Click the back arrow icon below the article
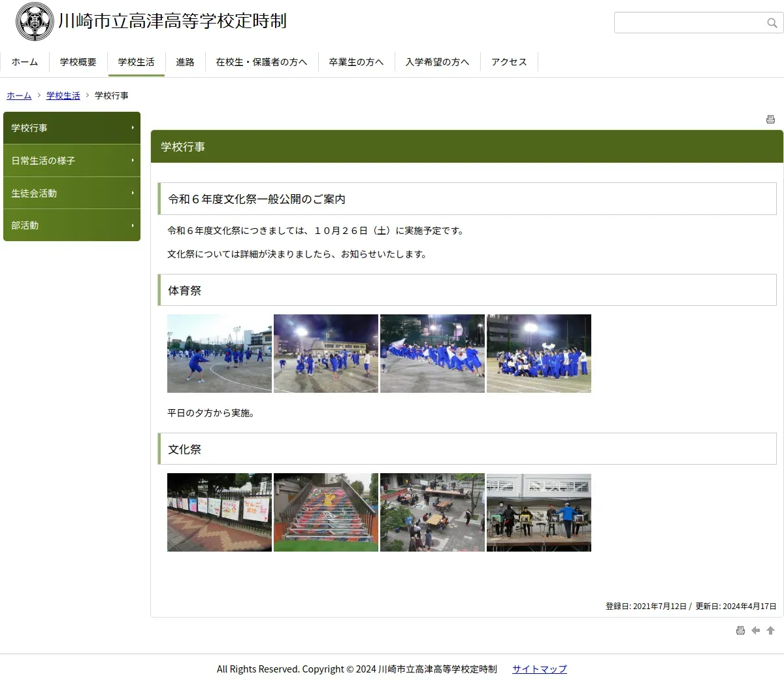784x681 pixels. [x=755, y=631]
